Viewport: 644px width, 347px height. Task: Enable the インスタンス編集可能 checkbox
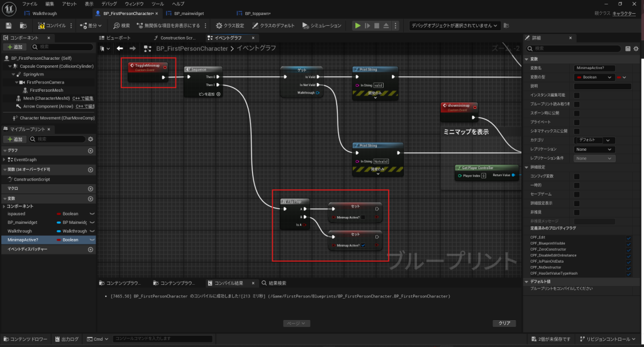coord(577,96)
